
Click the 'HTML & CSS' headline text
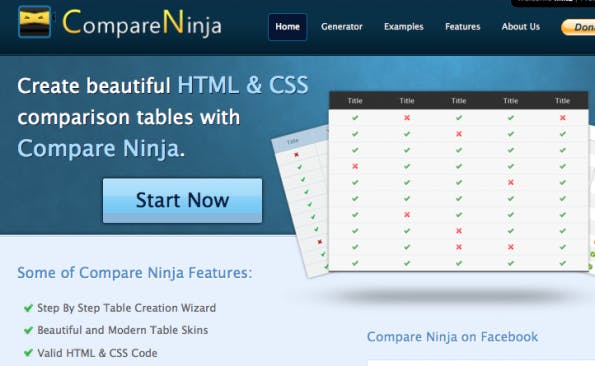[243, 85]
